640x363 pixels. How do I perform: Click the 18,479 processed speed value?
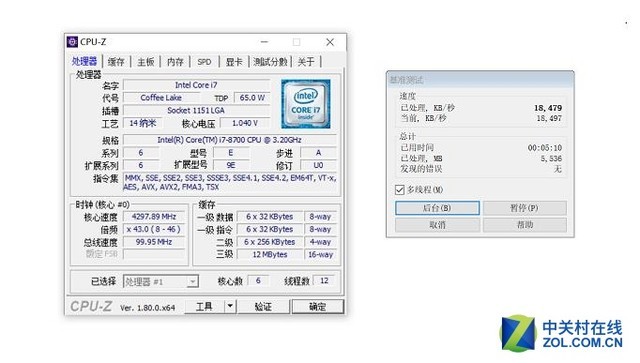(x=548, y=108)
